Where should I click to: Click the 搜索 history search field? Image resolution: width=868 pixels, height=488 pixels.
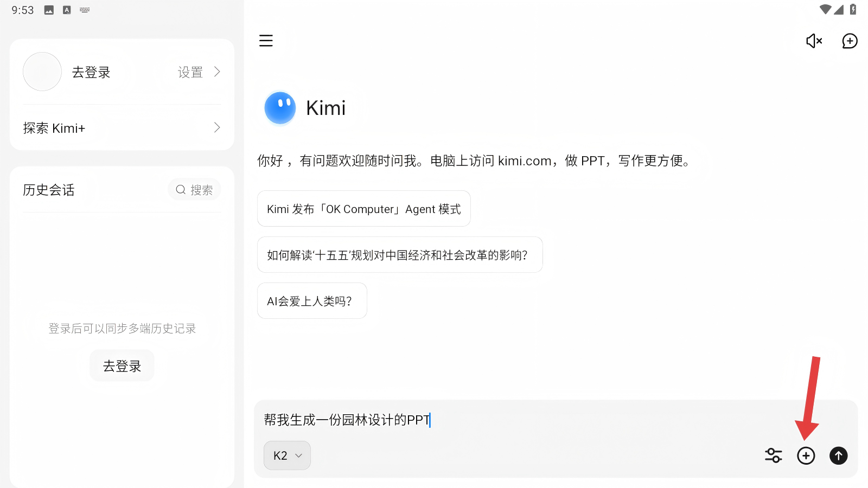(x=194, y=190)
